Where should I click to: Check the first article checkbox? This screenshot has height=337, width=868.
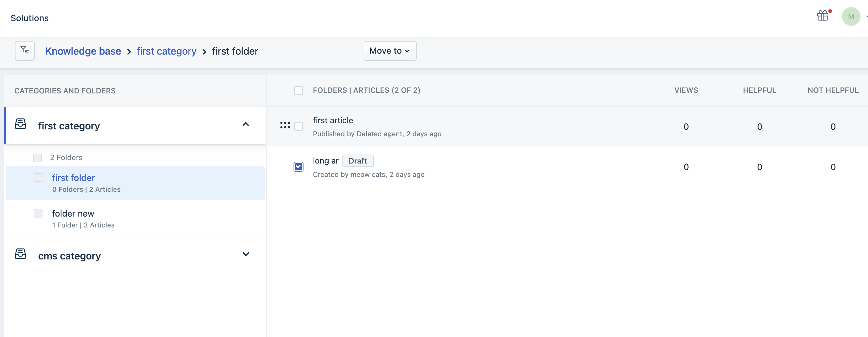[x=298, y=127]
